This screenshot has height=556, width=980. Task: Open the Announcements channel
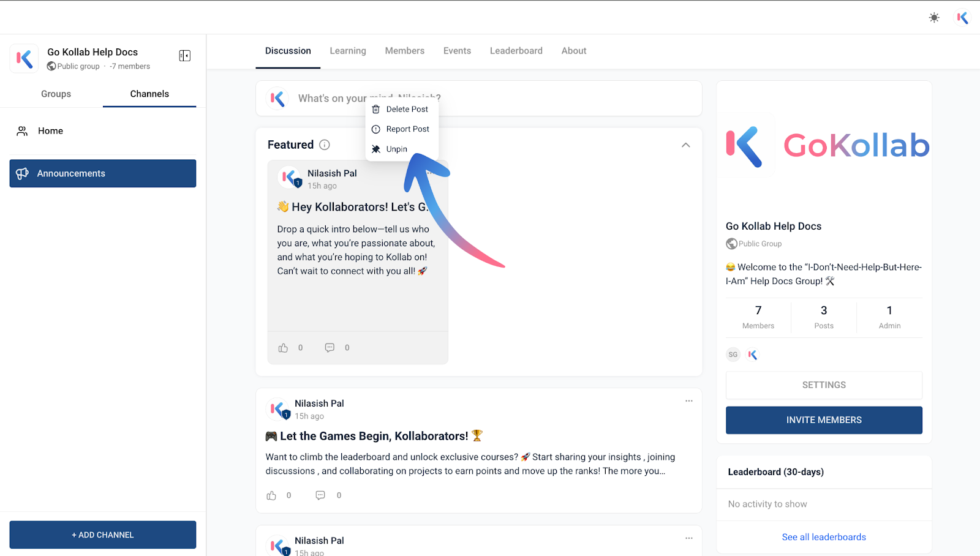[103, 173]
